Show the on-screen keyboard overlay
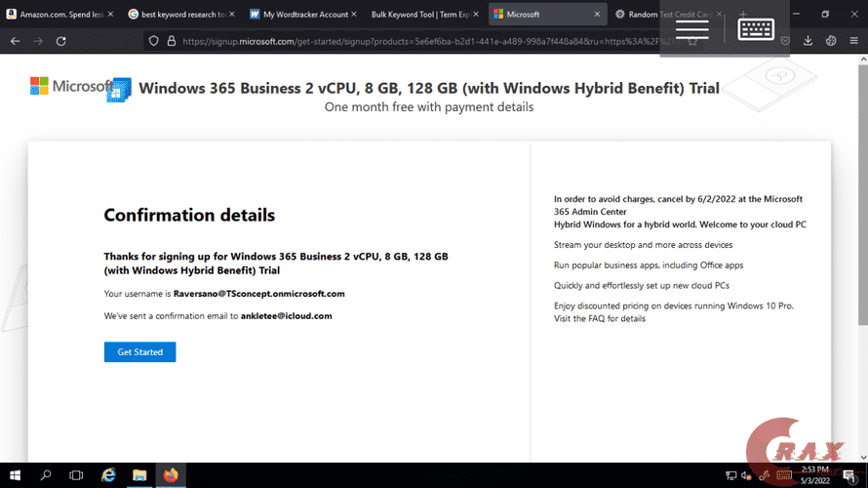 point(756,29)
